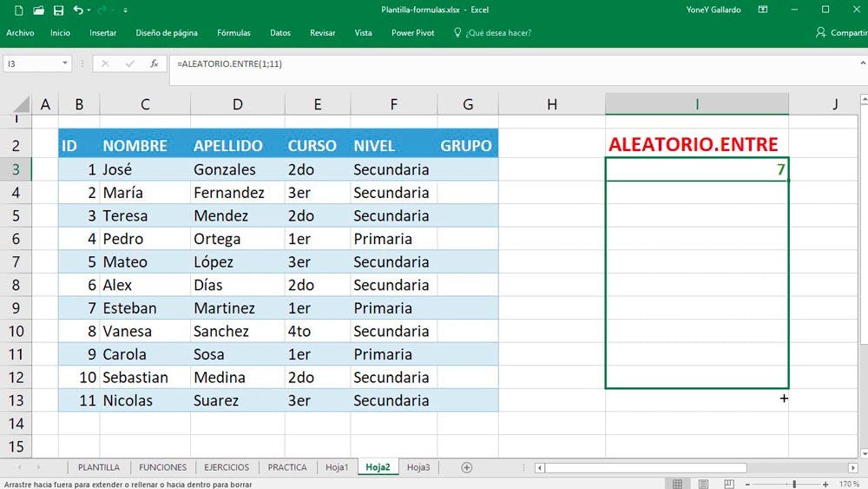Open the Customize Quick Access Toolbar dropdown
Viewport: 868px width, 489px height.
coord(123,11)
